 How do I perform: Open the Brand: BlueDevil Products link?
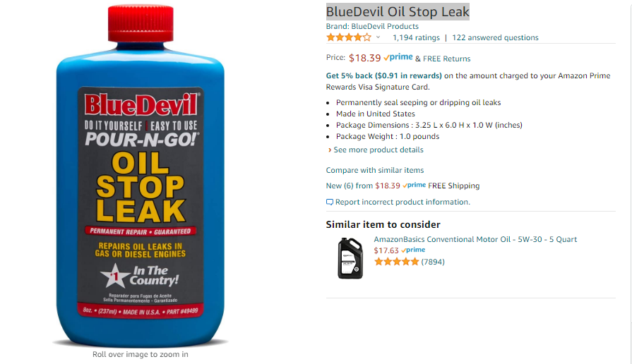click(x=372, y=26)
